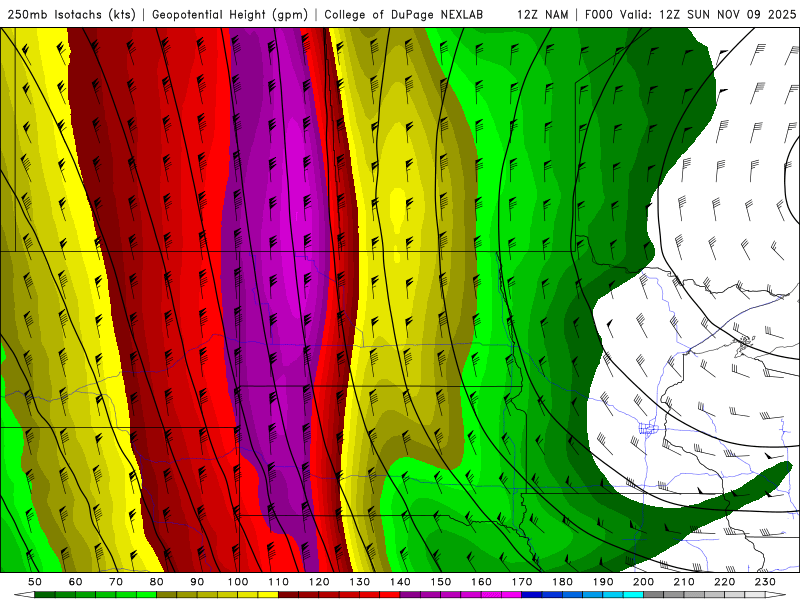800x600 pixels.
Task: Click the 210 knot color bar label
Action: [684, 582]
